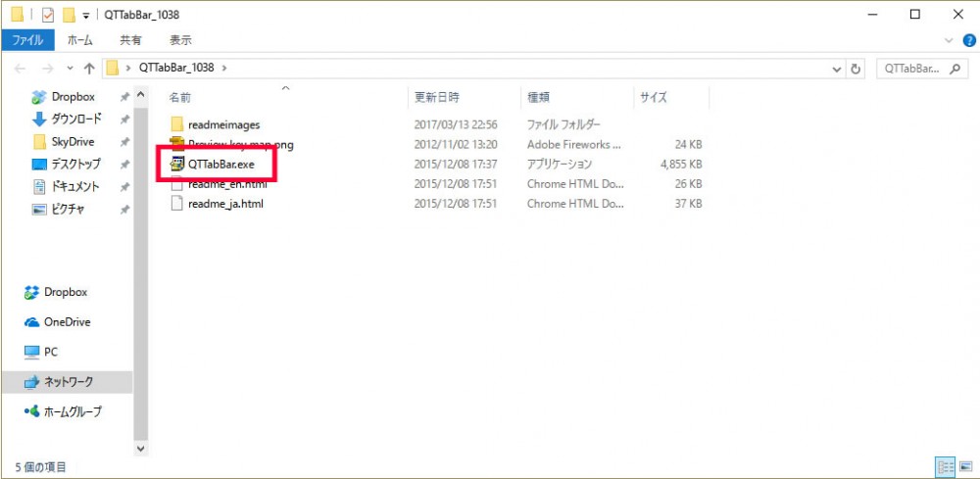Open recent locations dropdown arrow
The width and height of the screenshot is (980, 479).
pos(70,69)
